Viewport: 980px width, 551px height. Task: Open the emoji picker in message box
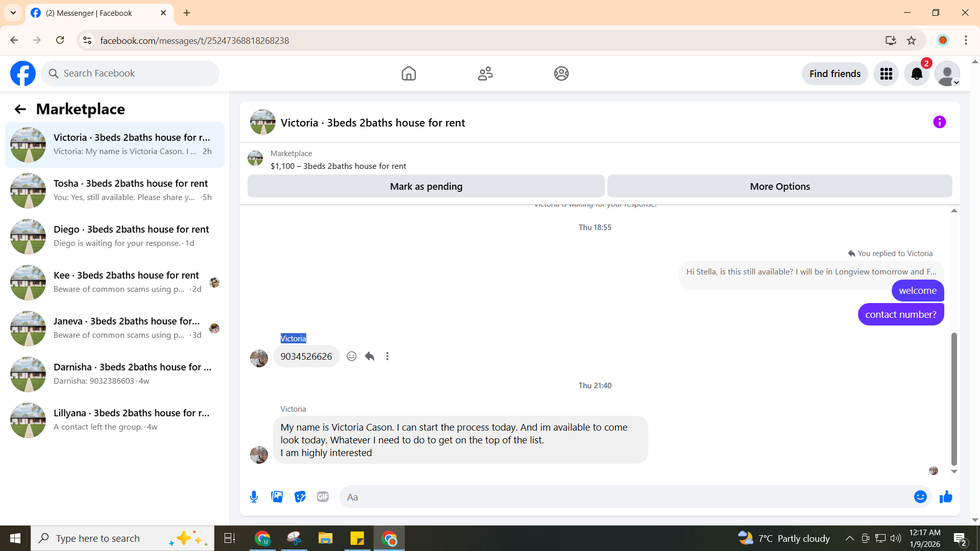pos(920,497)
